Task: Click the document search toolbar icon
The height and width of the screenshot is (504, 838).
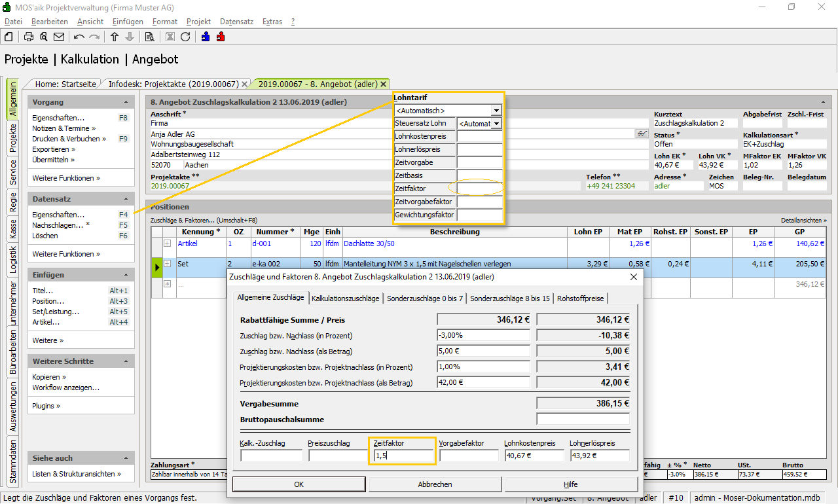Action: (149, 37)
